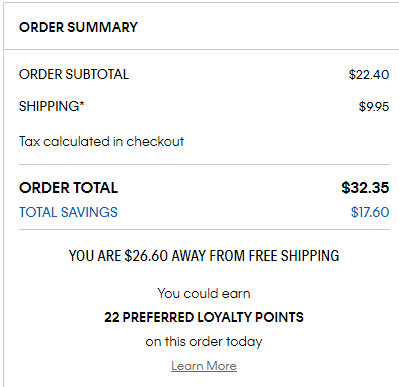Click the blue TOTAL SAVINGS label

[68, 212]
